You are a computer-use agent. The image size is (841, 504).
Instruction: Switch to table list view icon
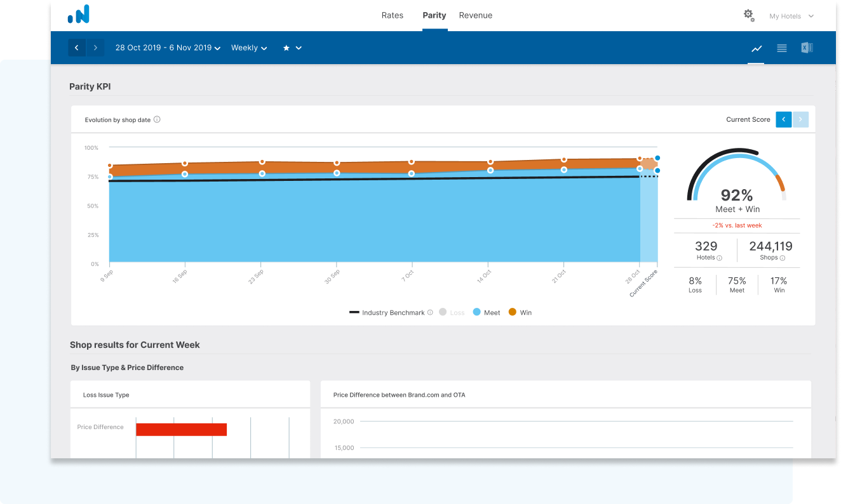pos(782,48)
